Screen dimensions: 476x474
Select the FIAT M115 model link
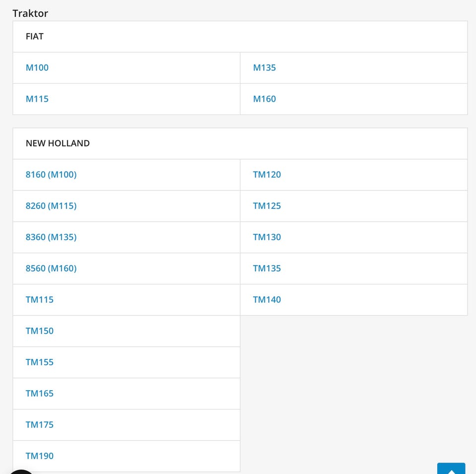[37, 99]
